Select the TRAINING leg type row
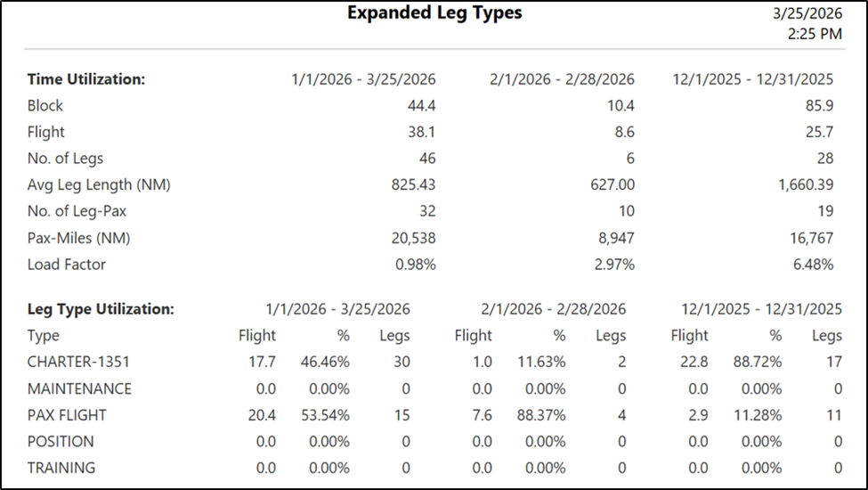The width and height of the screenshot is (868, 490). [61, 468]
